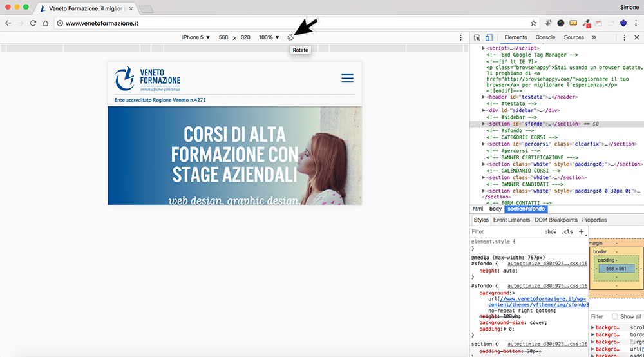The height and width of the screenshot is (357, 644).
Task: Open the iPhone 5 device dropdown
Action: (x=196, y=37)
